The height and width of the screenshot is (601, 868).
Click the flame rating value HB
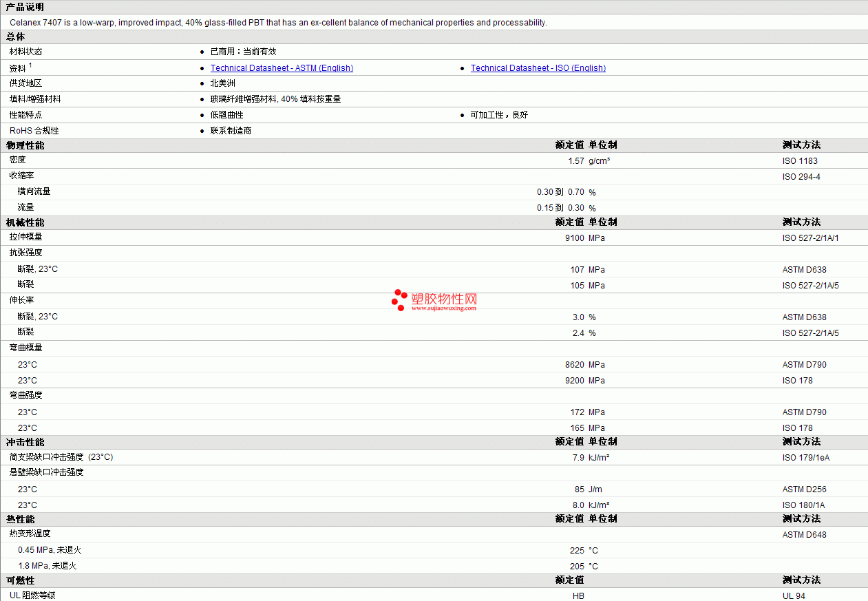click(x=578, y=596)
